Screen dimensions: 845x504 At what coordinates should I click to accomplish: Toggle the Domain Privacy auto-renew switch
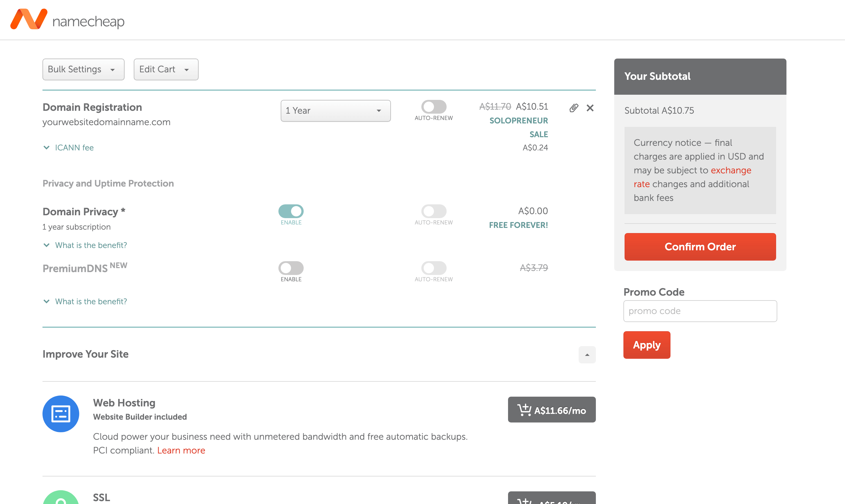pyautogui.click(x=434, y=211)
